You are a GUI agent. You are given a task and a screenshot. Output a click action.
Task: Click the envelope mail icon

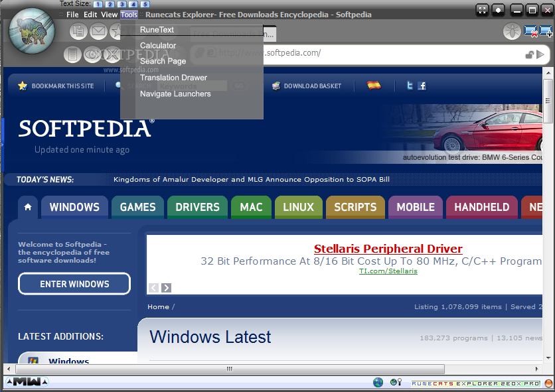coord(98,31)
